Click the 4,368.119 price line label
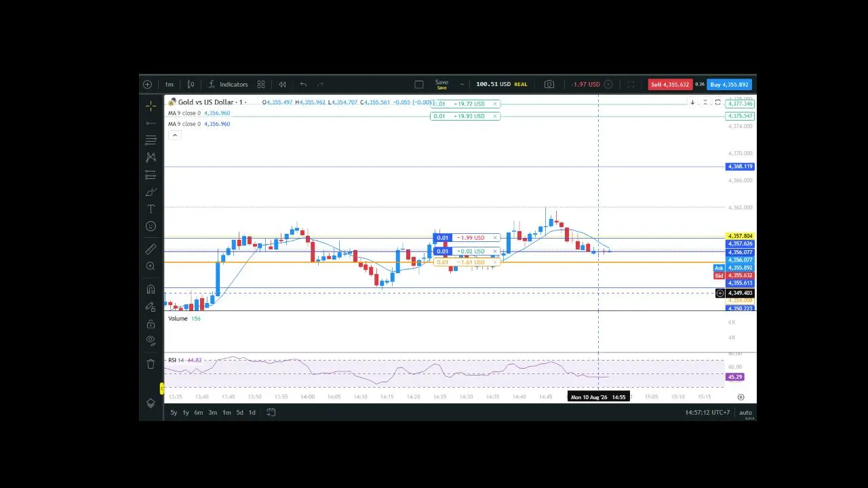 coord(740,167)
